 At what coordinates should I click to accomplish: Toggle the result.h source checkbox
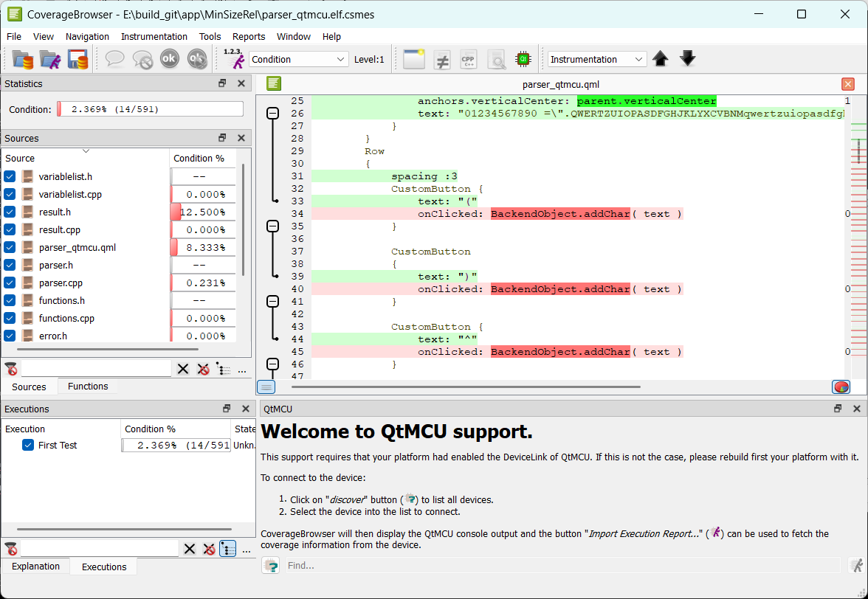(x=10, y=212)
